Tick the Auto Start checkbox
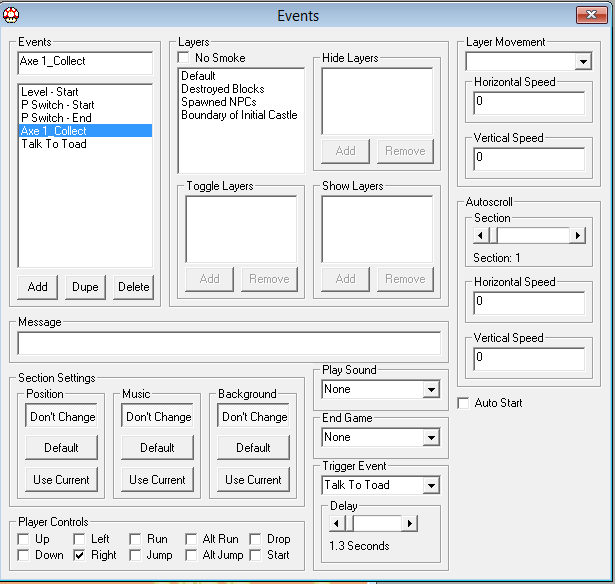This screenshot has width=615, height=584. click(463, 403)
